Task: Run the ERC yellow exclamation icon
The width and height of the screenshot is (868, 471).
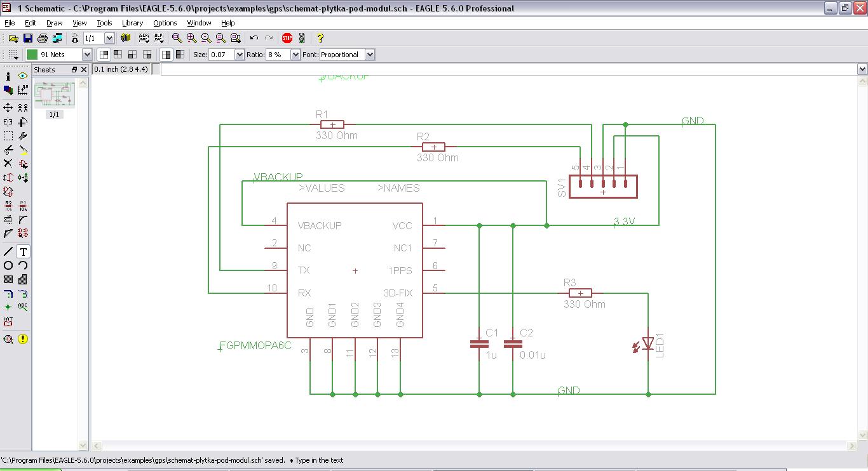Action: (x=23, y=339)
